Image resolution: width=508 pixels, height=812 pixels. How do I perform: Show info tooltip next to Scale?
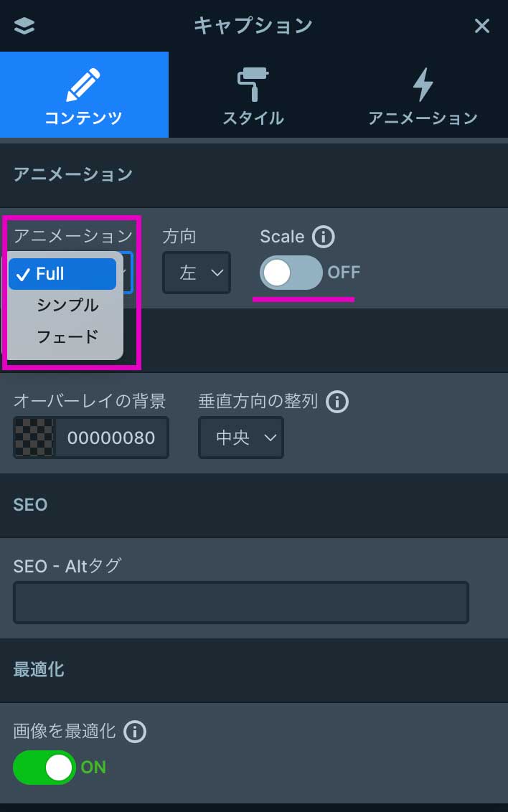[x=324, y=237]
